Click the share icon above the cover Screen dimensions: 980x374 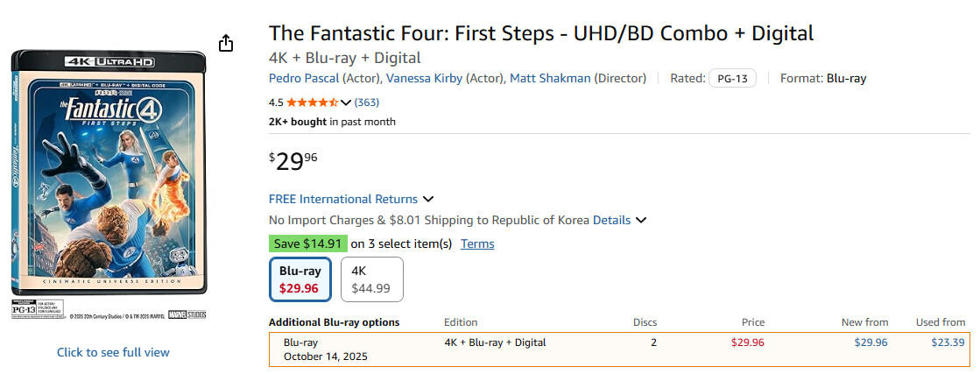click(x=225, y=43)
